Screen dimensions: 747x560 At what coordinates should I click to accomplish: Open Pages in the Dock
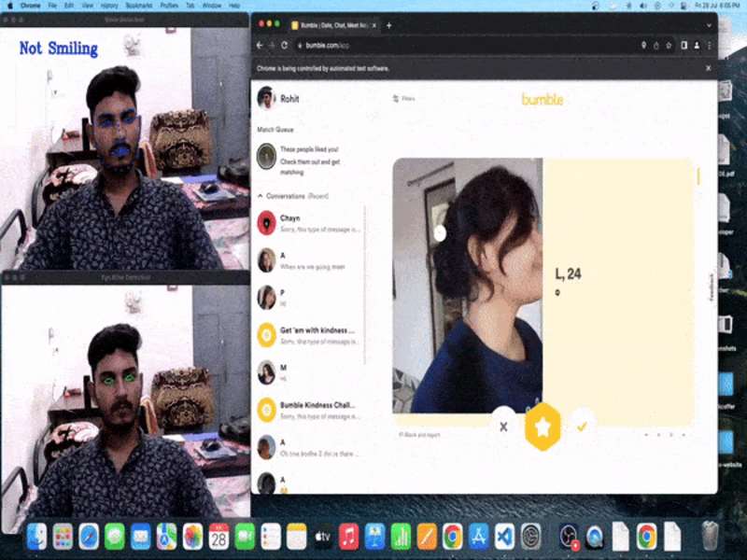point(427,536)
